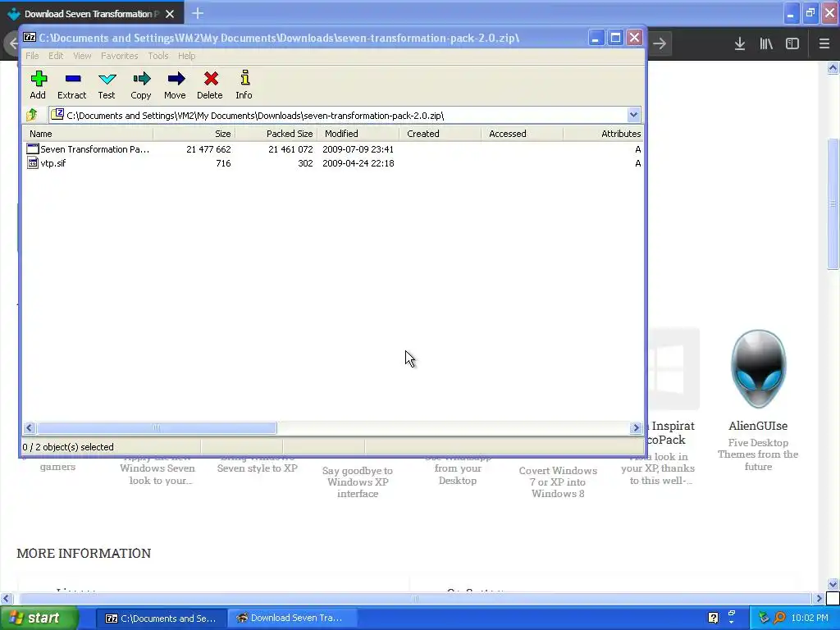
Task: Sort by Accessed column header
Action: point(522,134)
